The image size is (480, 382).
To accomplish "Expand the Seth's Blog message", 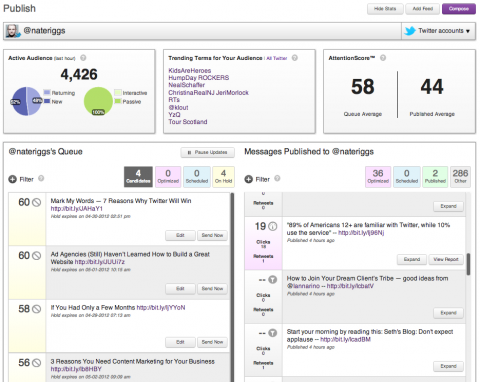I will 448,366.
